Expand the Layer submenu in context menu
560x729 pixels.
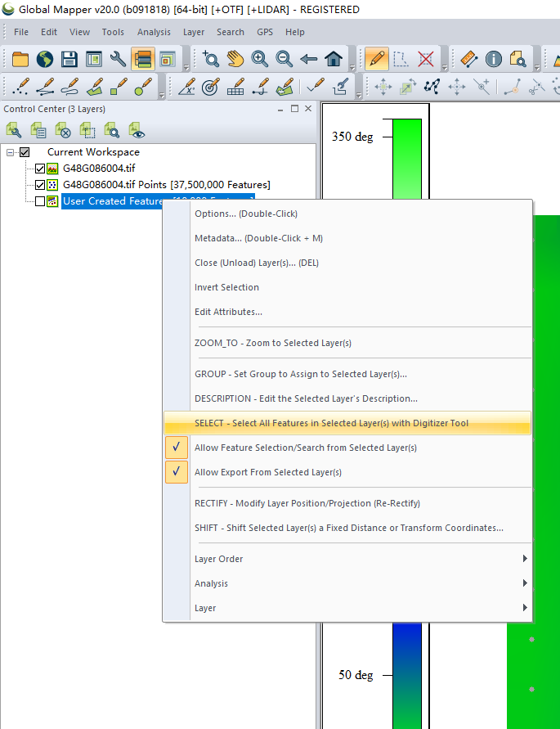pyautogui.click(x=347, y=608)
